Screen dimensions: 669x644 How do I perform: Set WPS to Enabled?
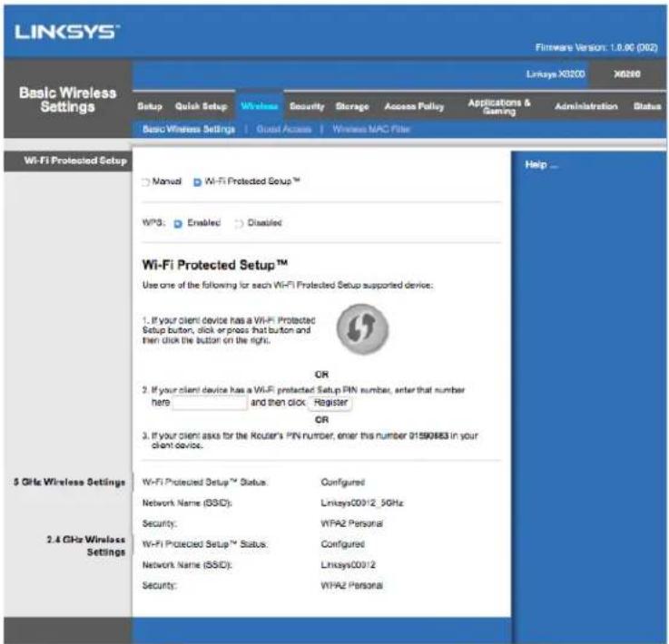point(178,223)
